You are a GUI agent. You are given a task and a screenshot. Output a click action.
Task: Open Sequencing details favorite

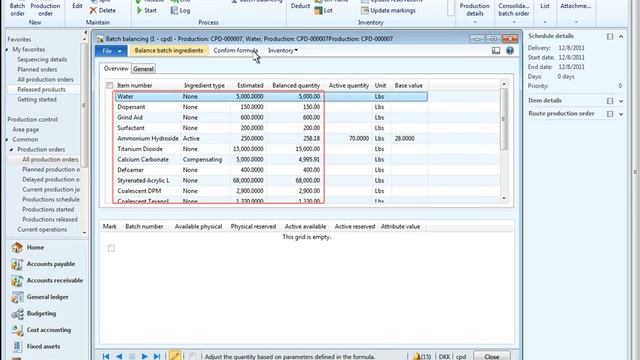coord(42,60)
